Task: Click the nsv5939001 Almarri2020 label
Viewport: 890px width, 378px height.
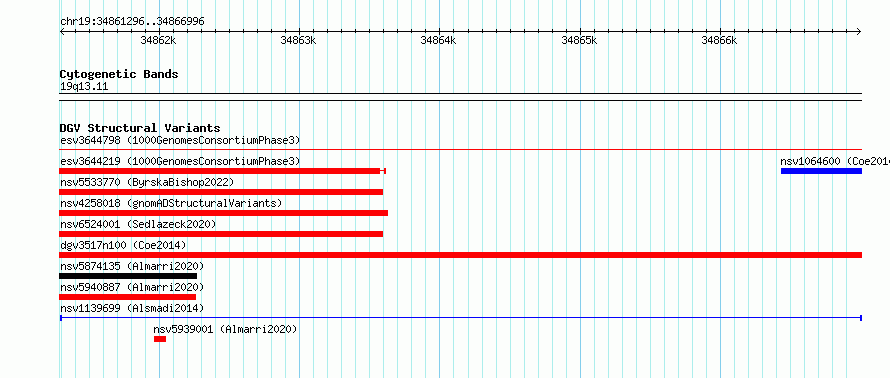Action: (x=225, y=329)
